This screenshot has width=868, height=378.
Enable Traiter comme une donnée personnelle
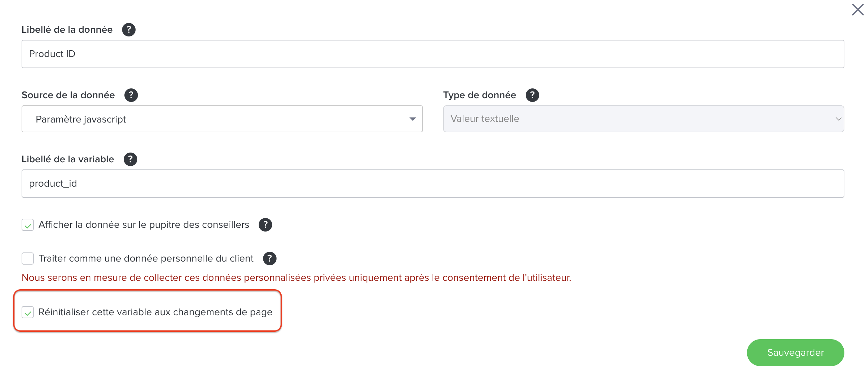coord(28,259)
